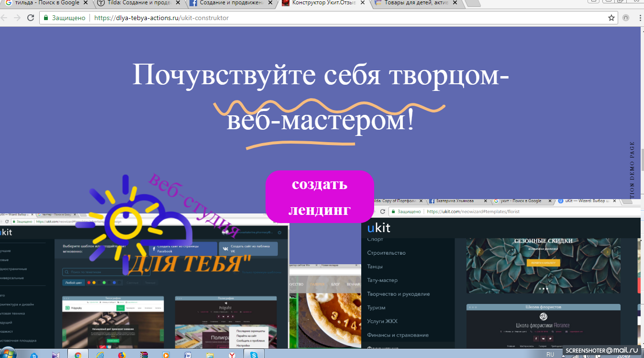Screen dimensions: 644x358
Task: Click the uKit logo in the right screenshot
Action: [378, 228]
